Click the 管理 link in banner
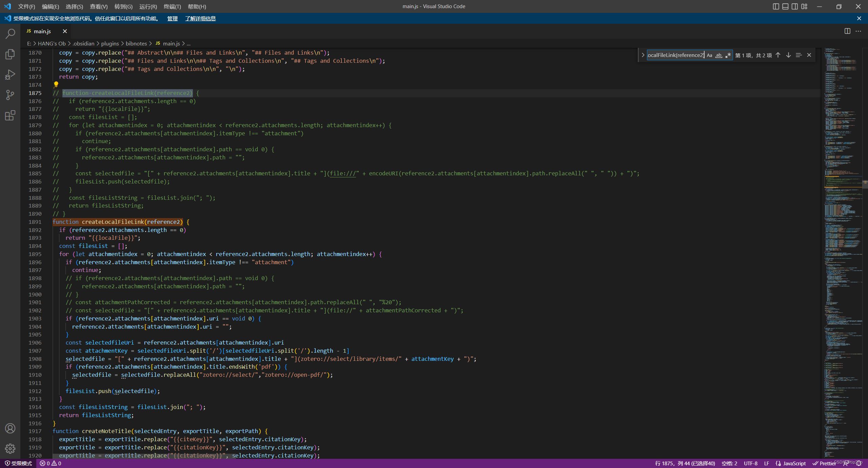Image resolution: width=868 pixels, height=468 pixels. click(x=172, y=19)
